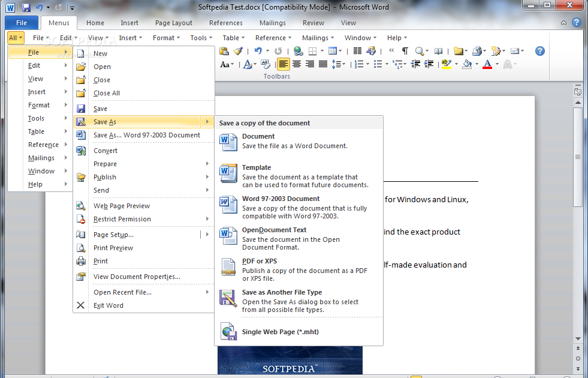Insert a hyperlink with the globe-link icon
This screenshot has width=588, height=378.
(x=298, y=51)
